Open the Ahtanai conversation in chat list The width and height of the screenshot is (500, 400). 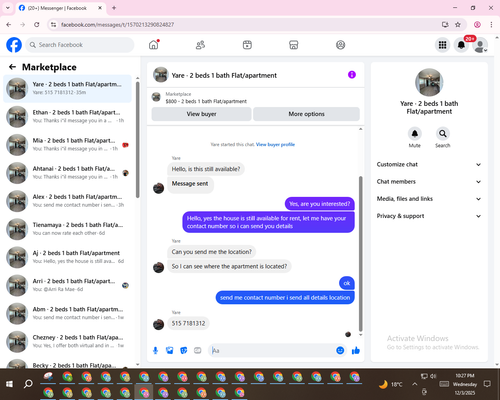point(67,173)
